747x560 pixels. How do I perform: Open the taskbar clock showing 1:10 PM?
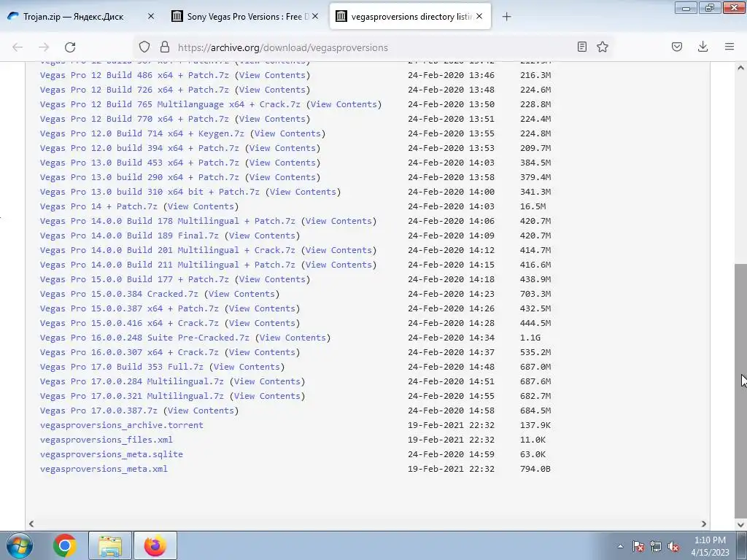pyautogui.click(x=710, y=546)
